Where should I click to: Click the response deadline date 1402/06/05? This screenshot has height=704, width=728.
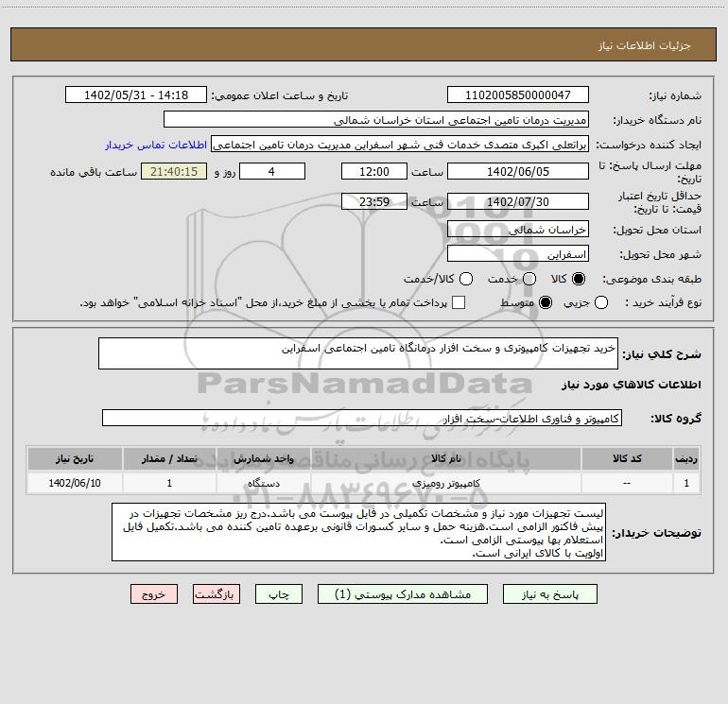[x=518, y=171]
